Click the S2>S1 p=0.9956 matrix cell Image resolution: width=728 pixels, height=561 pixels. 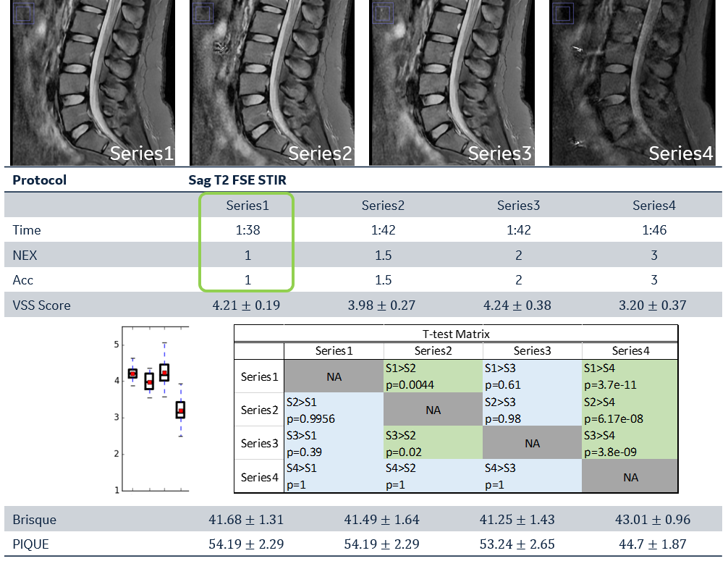[x=334, y=410]
